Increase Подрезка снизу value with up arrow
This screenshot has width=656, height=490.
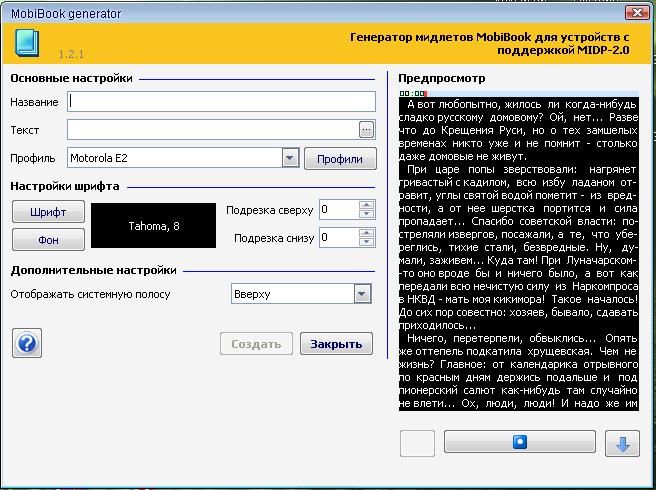click(366, 233)
